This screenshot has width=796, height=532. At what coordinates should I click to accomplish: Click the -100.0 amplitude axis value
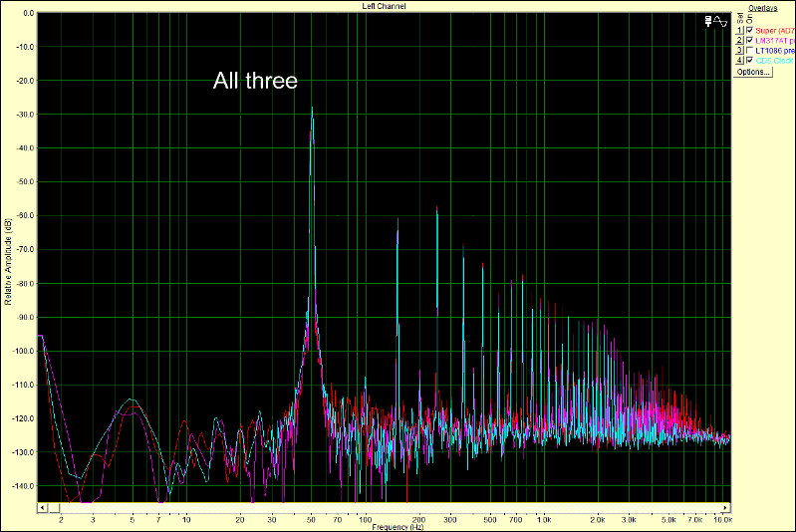click(x=23, y=352)
